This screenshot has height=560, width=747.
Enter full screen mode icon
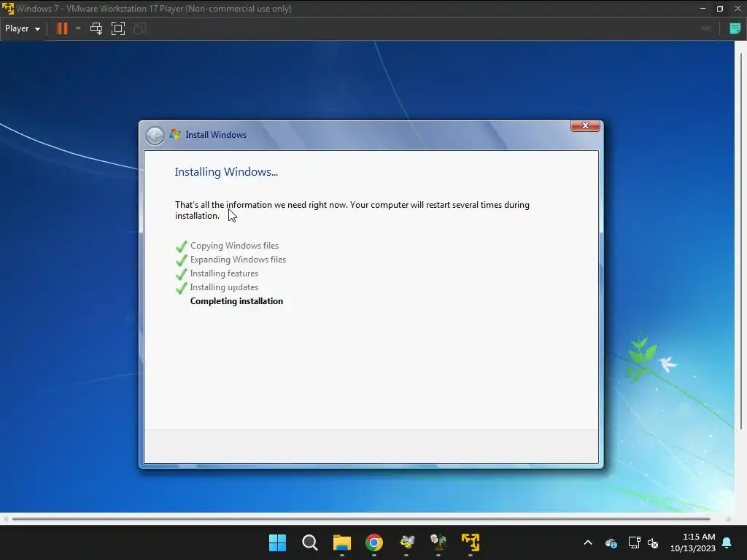[x=118, y=28]
